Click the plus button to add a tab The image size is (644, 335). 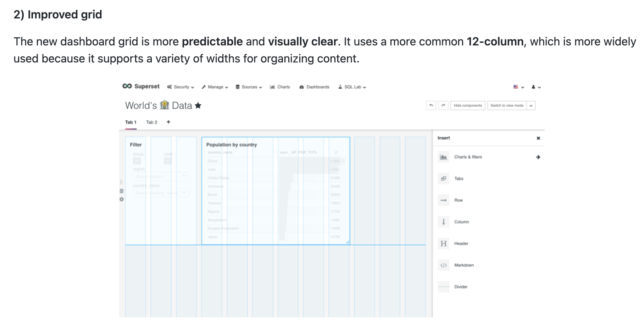168,122
